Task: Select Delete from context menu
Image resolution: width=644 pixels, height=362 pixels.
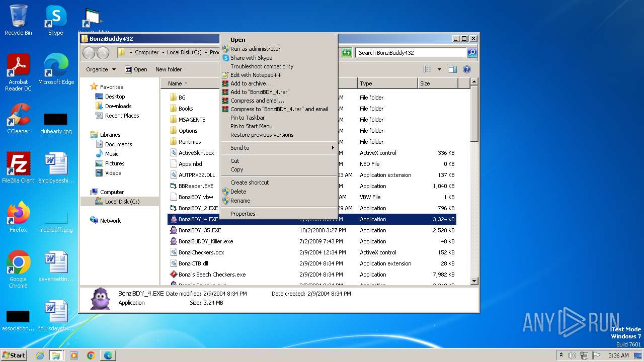Action: coord(279,192)
